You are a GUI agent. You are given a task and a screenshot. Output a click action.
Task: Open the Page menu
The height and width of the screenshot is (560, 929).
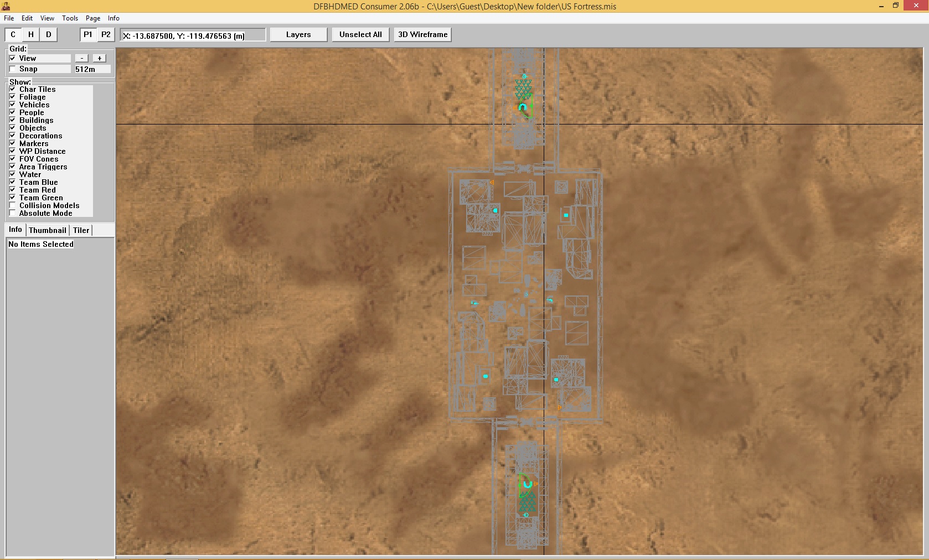(93, 18)
